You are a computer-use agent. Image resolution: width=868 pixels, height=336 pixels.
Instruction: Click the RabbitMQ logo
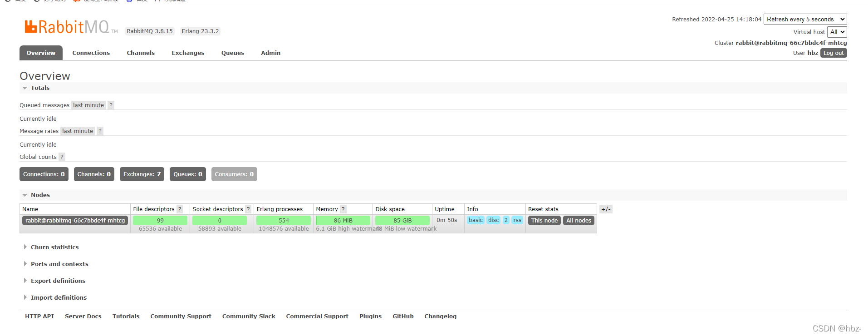click(71, 27)
